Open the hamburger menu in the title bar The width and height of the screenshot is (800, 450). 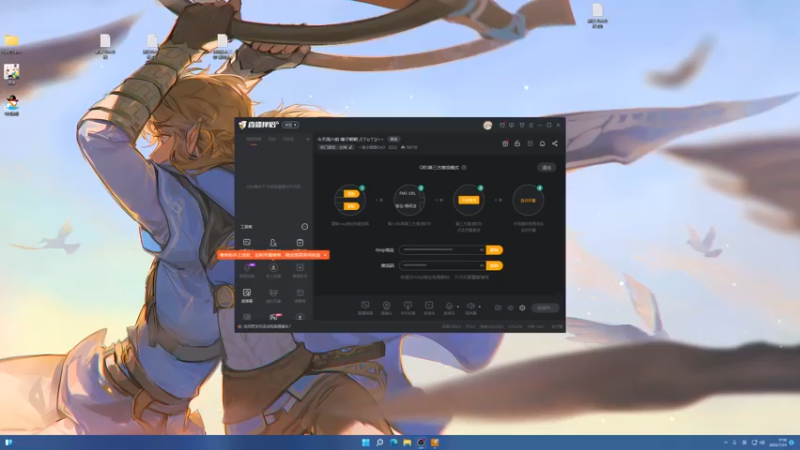pyautogui.click(x=531, y=125)
